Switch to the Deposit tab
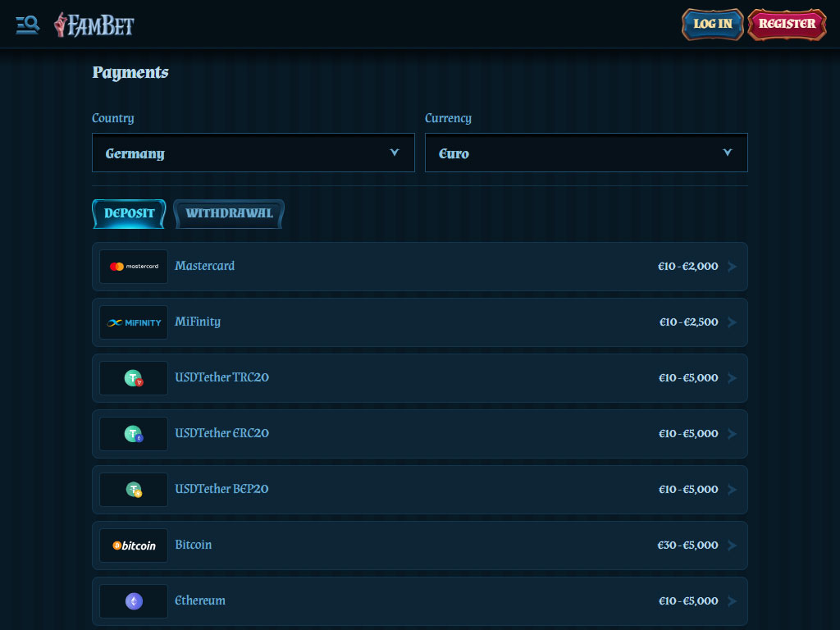Viewport: 840px width, 630px height. 129,214
